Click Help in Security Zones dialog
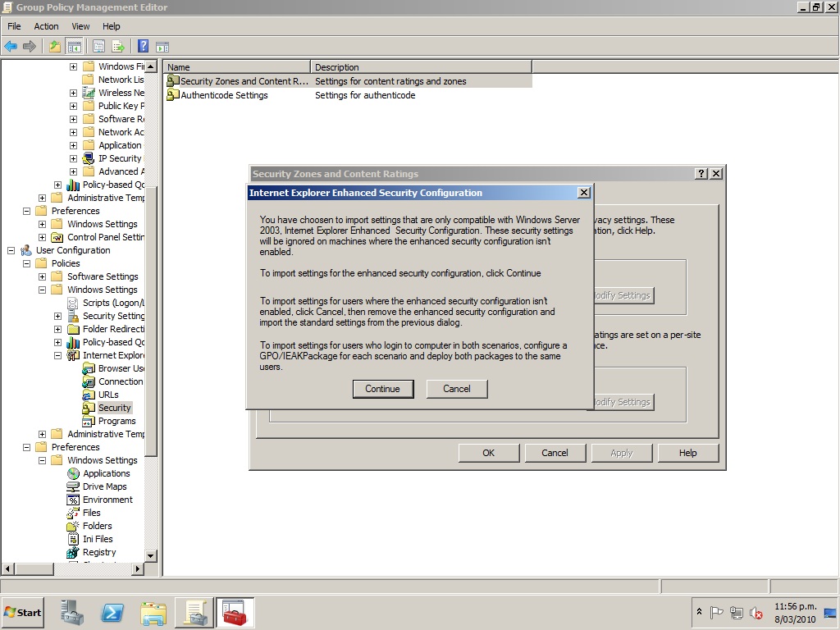The width and height of the screenshot is (840, 630). [x=688, y=453]
